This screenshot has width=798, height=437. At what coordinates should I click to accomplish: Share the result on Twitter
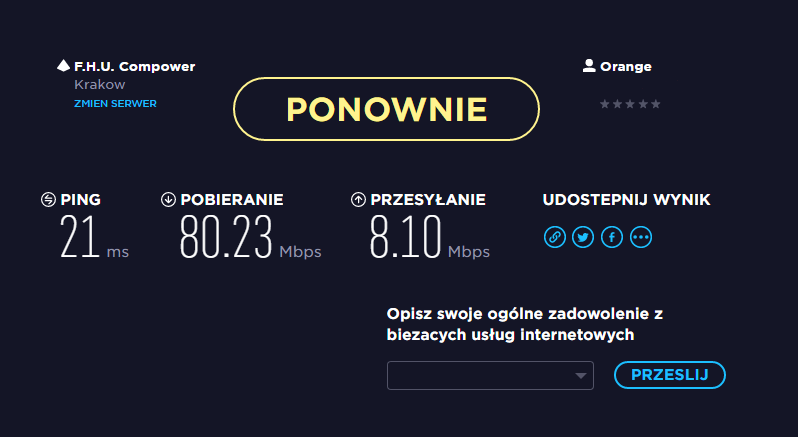(583, 237)
